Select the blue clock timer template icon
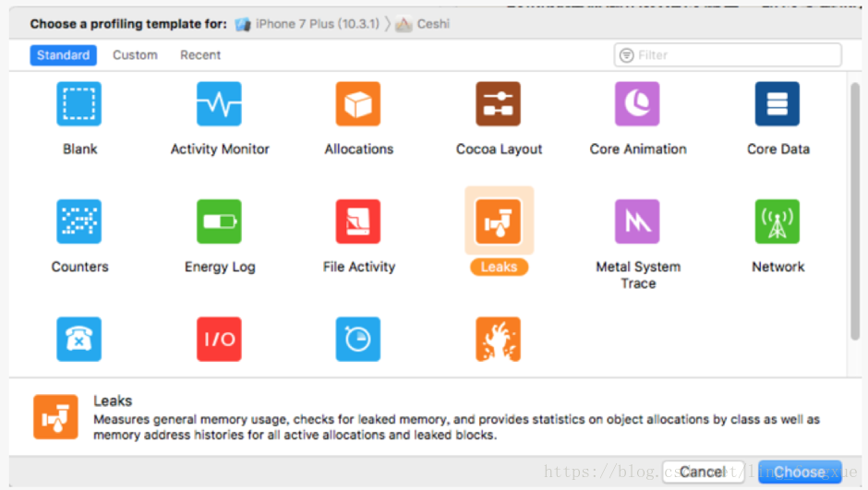The height and width of the screenshot is (490, 868). [x=358, y=339]
